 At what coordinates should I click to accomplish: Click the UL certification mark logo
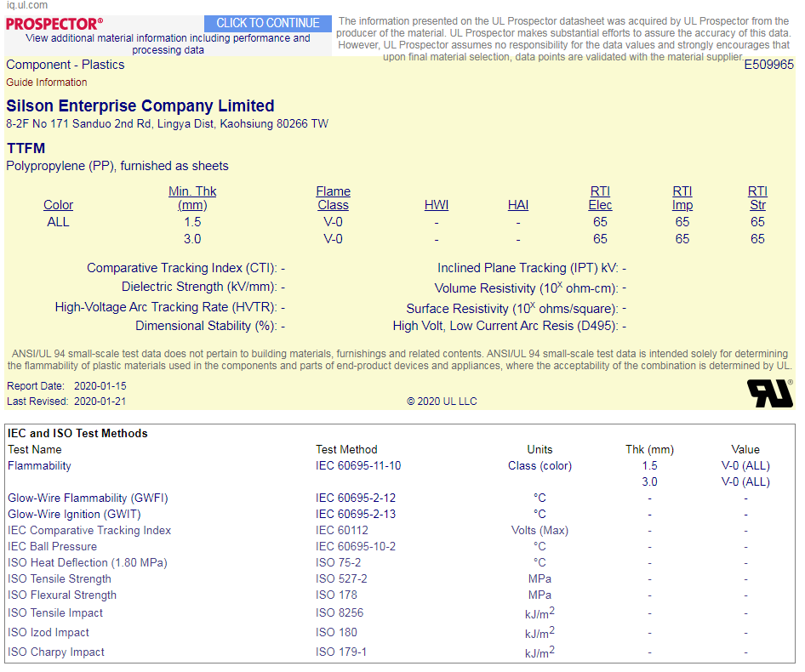(x=769, y=392)
